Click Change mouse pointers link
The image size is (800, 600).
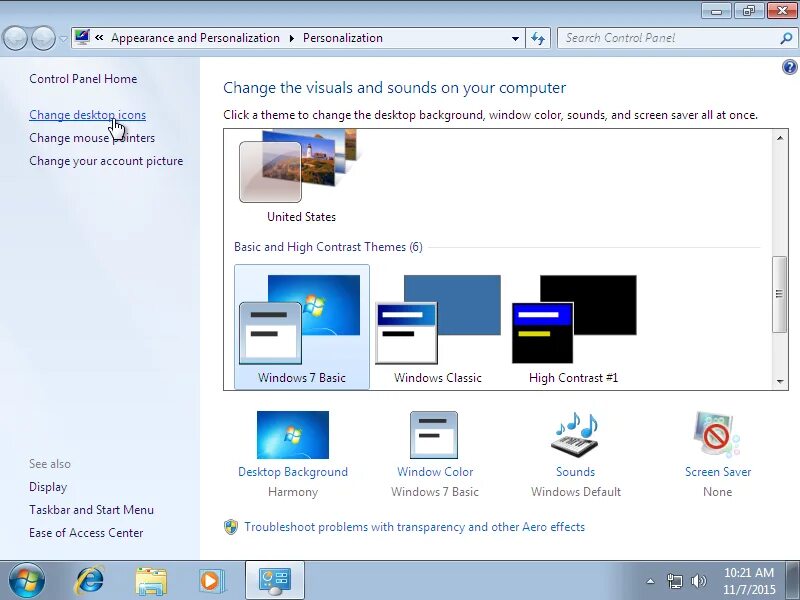coord(92,138)
